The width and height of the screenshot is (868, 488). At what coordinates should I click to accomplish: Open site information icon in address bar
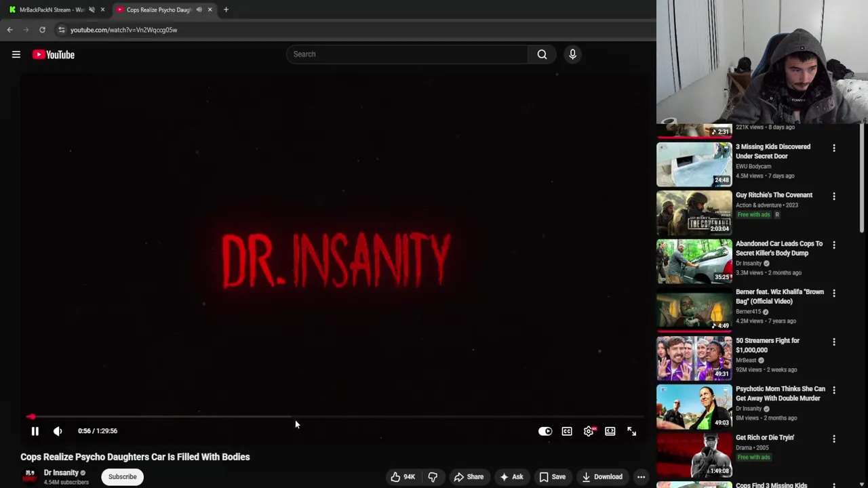(x=62, y=30)
